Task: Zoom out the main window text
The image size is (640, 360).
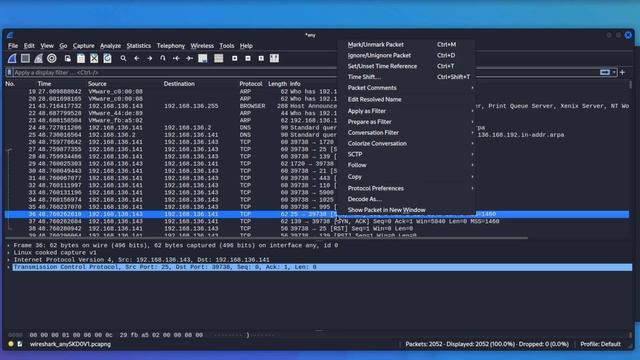Action: [x=248, y=58]
